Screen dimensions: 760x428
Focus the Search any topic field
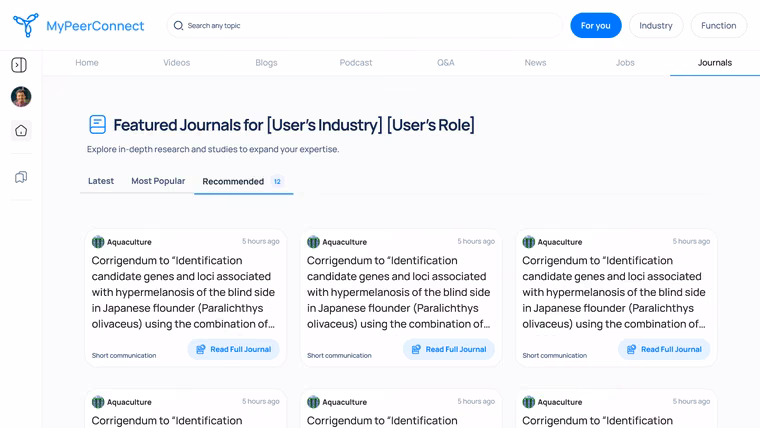[364, 25]
